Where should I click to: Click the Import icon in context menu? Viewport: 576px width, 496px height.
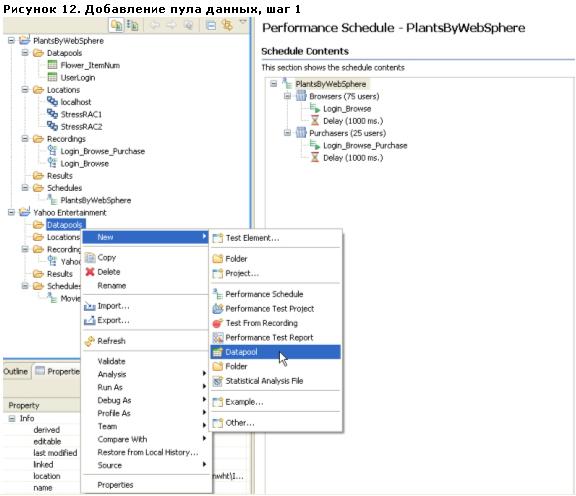click(90, 306)
